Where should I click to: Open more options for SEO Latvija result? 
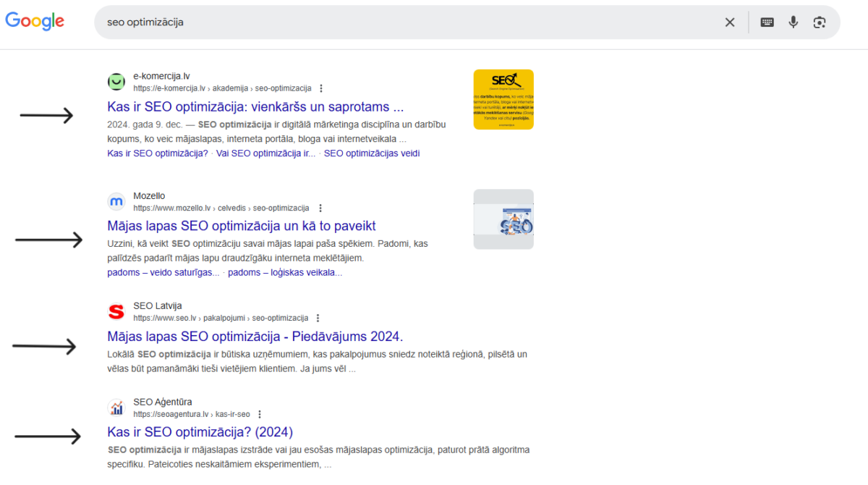coord(318,318)
